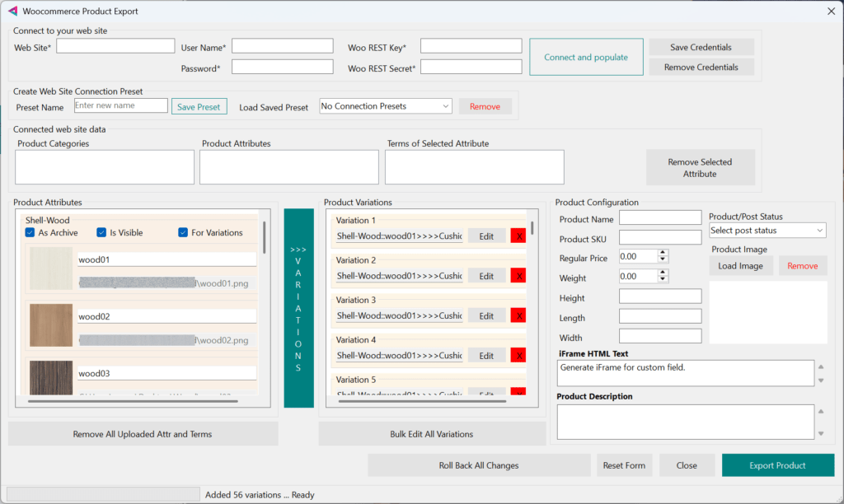Edit Variation 2

[x=486, y=276]
